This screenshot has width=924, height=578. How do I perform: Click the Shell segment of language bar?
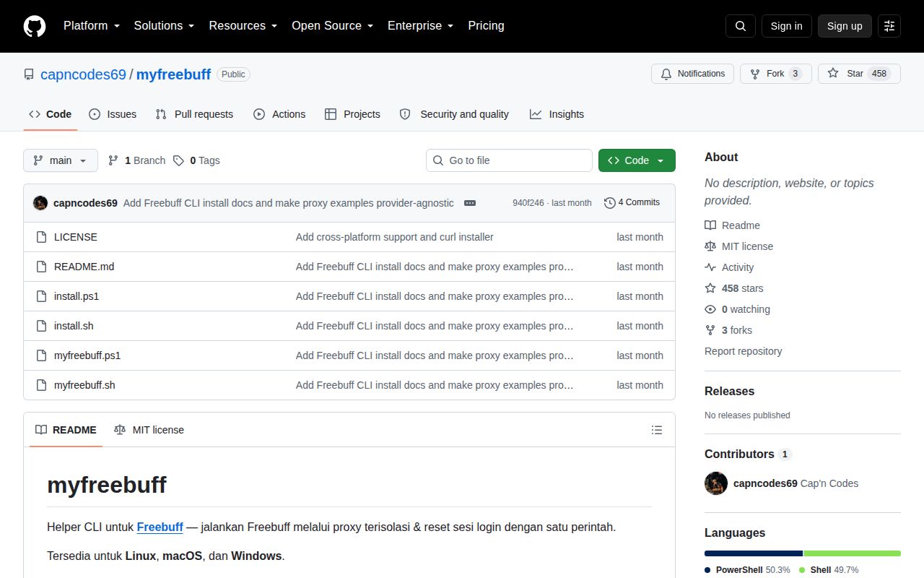[853, 553]
